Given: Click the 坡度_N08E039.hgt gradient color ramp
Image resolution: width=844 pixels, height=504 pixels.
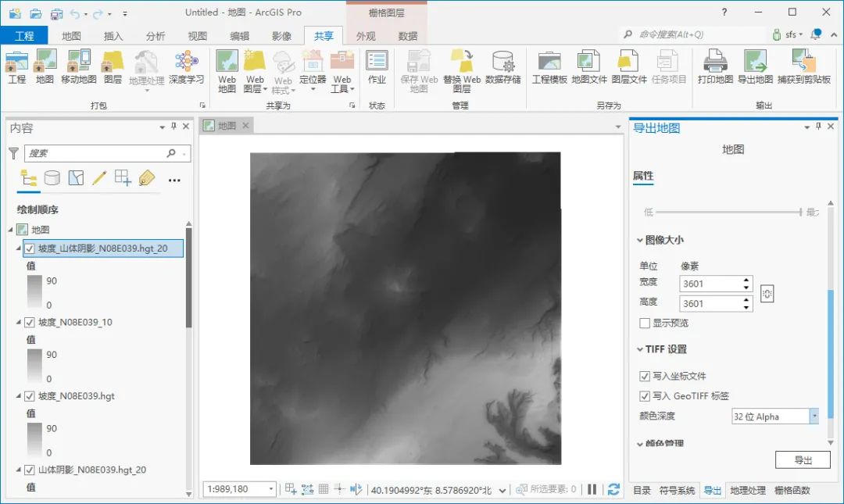Looking at the screenshot, I should (x=34, y=440).
